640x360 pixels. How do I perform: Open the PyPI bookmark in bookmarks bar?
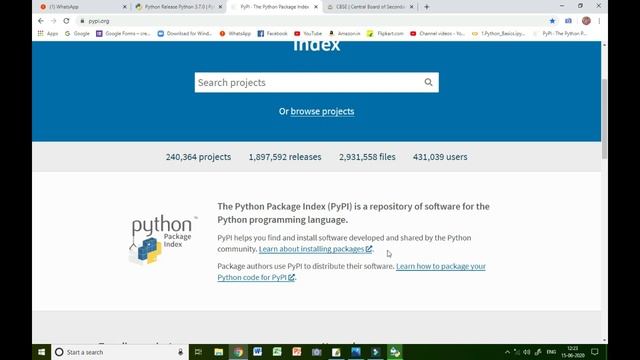coord(560,33)
